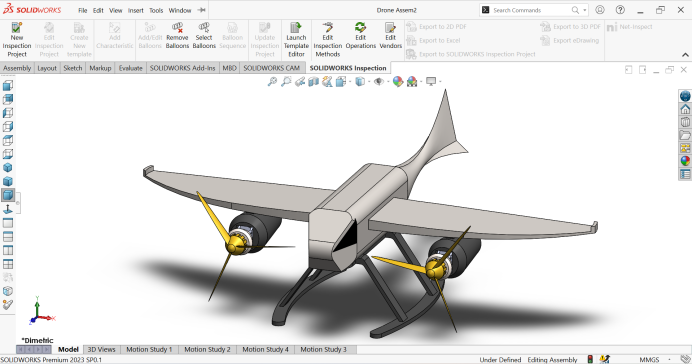The height and width of the screenshot is (364, 692).
Task: Click Dynamic Annotation Views icon
Action: (x=327, y=81)
